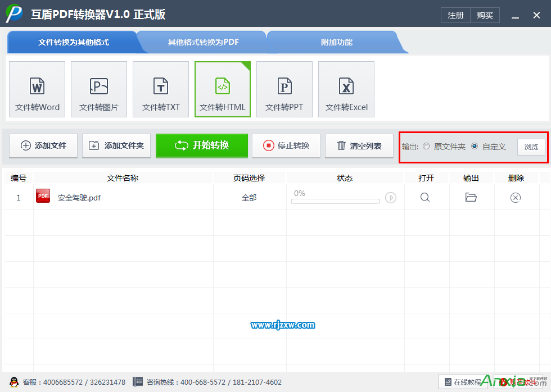
Task: Select the 文件转Excel conversion option
Action: pyautogui.click(x=346, y=89)
